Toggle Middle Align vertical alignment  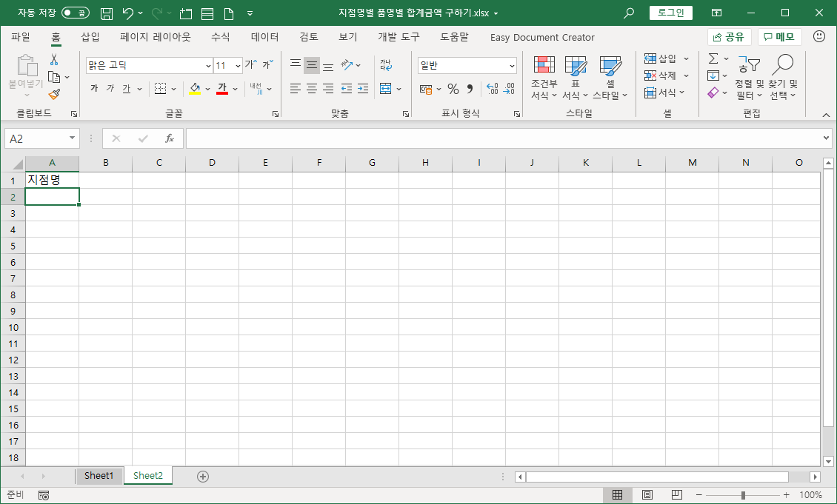tap(312, 65)
